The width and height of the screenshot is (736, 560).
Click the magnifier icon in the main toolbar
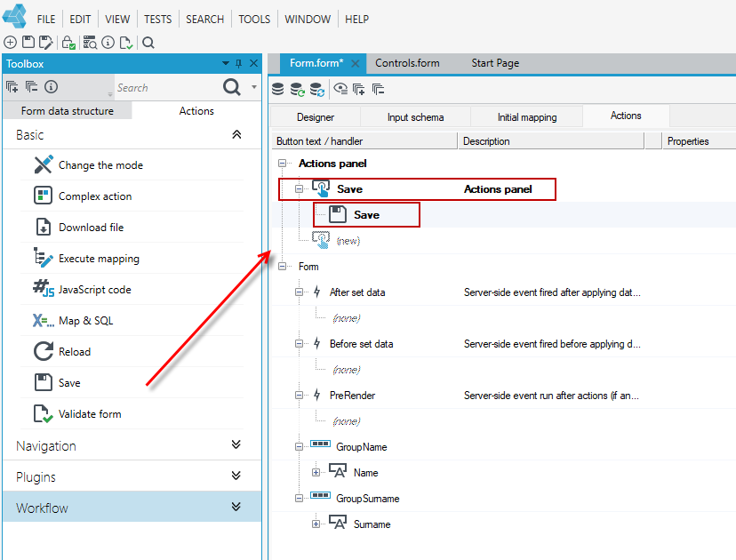[148, 43]
